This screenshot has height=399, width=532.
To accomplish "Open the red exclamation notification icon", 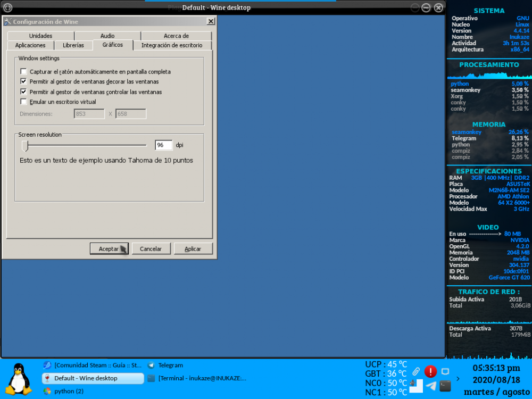I will pos(430,372).
